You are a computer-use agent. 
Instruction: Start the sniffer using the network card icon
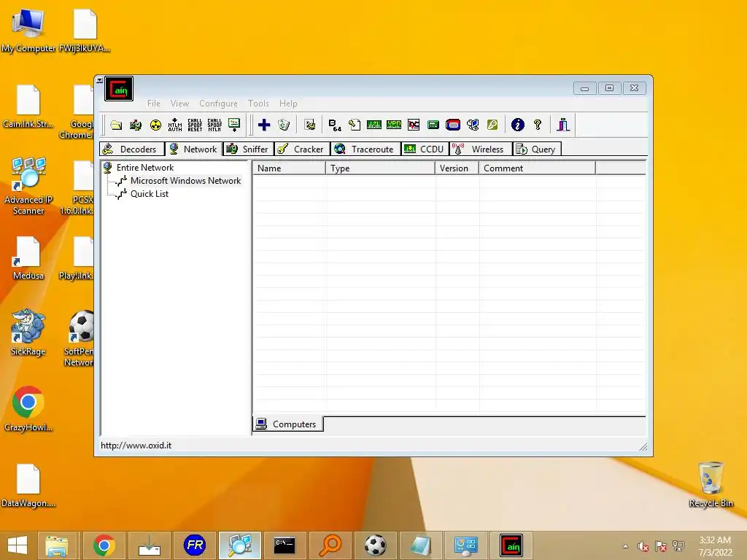pos(136,125)
